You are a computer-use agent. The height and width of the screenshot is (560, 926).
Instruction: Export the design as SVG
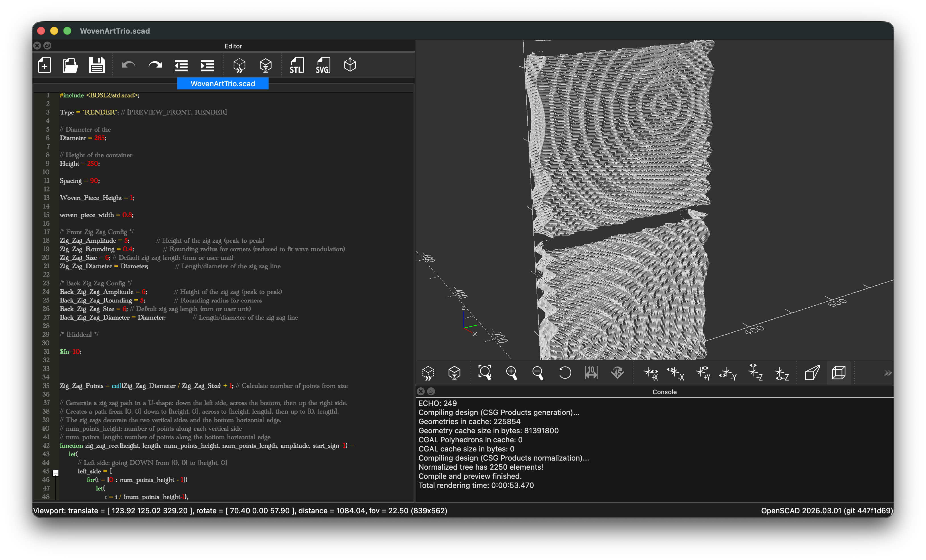point(322,65)
